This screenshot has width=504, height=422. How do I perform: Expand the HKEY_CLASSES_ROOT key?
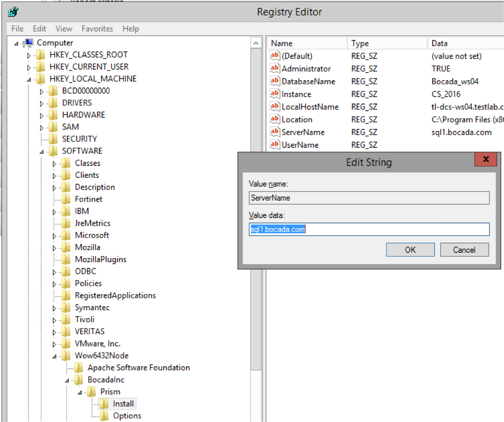(x=29, y=54)
